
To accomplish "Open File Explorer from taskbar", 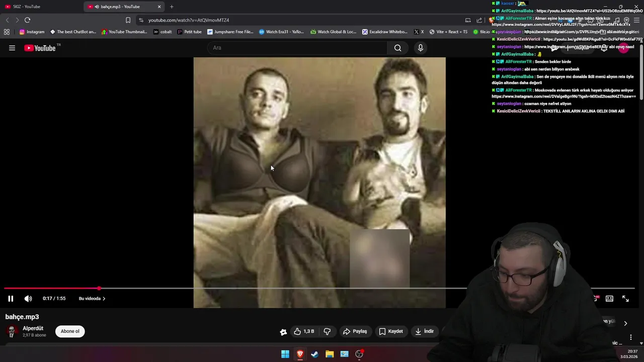I will click(330, 354).
